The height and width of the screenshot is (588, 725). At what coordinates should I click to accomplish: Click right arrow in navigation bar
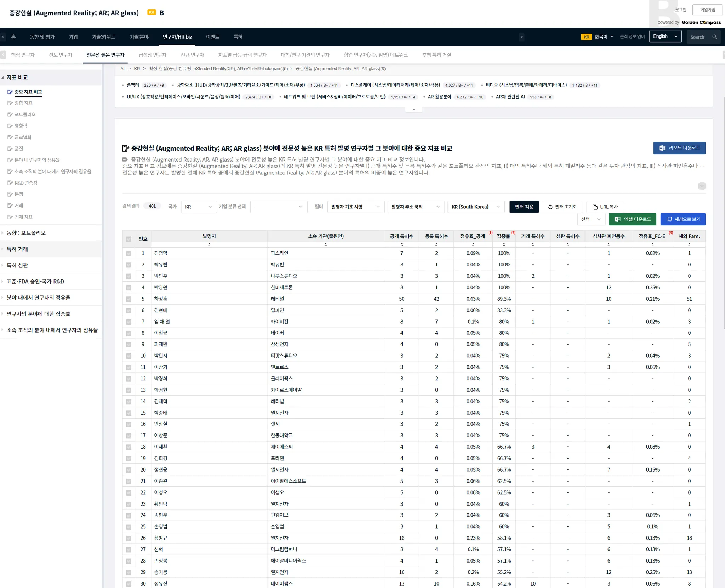click(x=521, y=37)
